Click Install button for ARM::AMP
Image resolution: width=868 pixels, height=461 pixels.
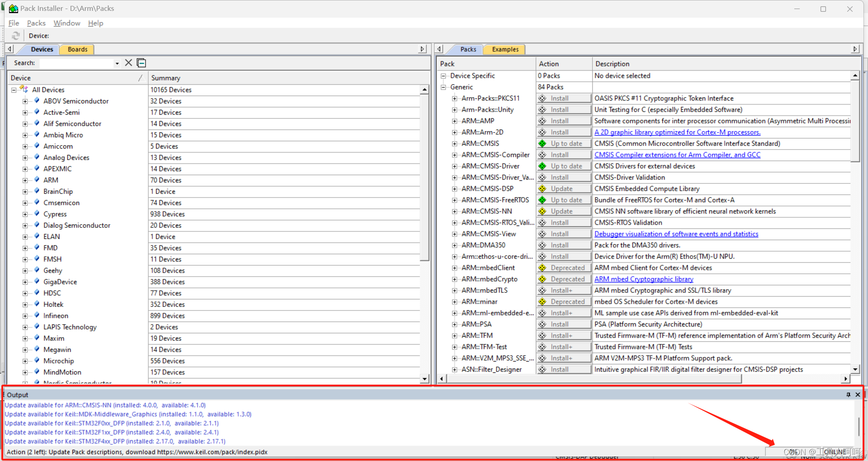(565, 121)
